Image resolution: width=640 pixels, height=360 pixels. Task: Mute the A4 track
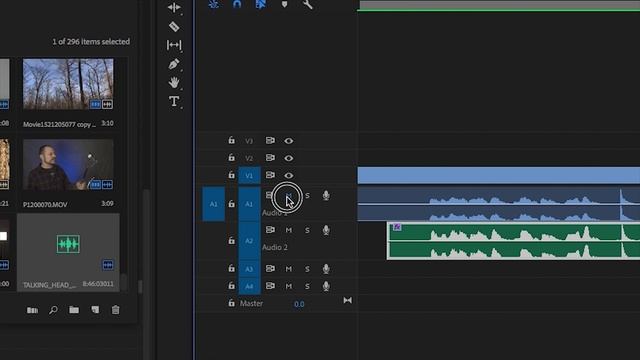point(289,287)
